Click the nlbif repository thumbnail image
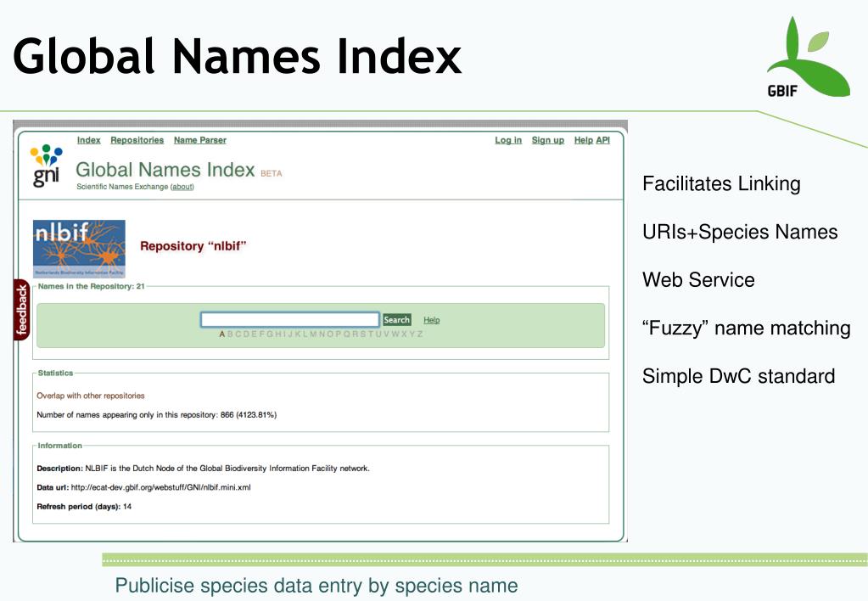868x601 pixels. pos(79,249)
